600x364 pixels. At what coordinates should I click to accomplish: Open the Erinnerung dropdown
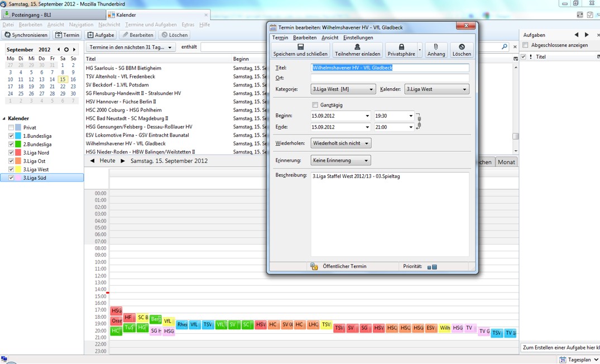340,161
